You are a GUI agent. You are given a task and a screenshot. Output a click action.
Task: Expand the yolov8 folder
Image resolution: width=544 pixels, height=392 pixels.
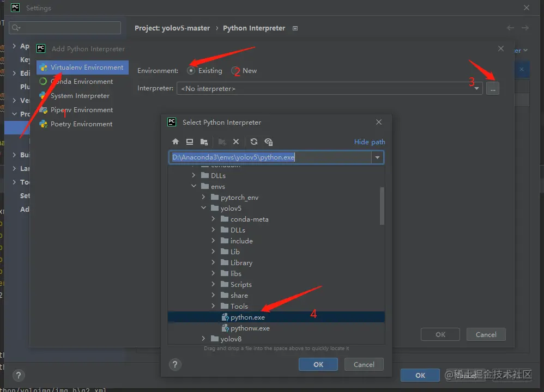point(204,339)
